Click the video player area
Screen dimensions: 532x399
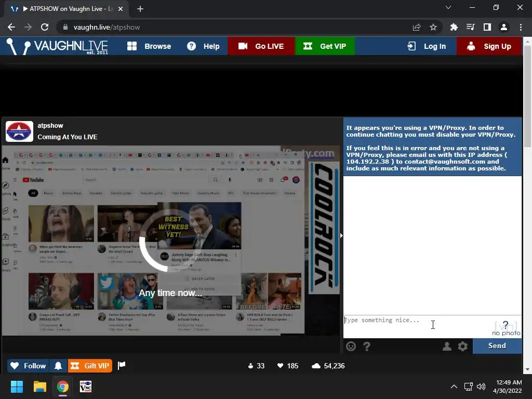point(170,241)
